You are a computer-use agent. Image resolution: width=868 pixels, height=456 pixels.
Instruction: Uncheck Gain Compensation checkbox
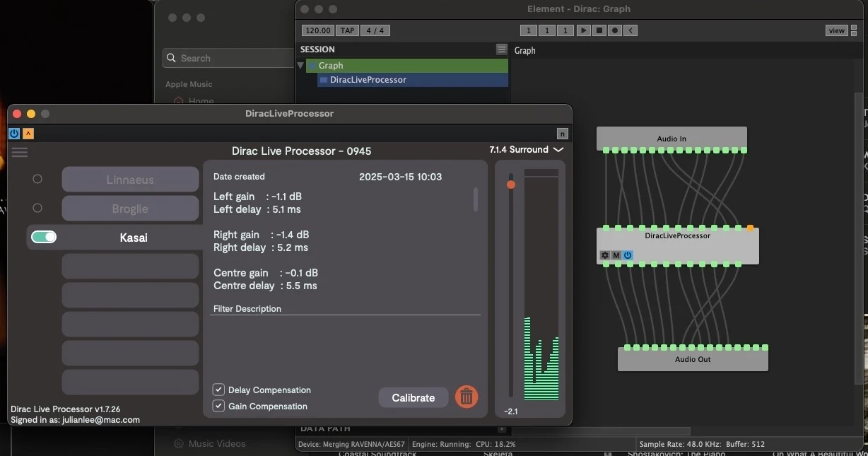click(x=219, y=406)
